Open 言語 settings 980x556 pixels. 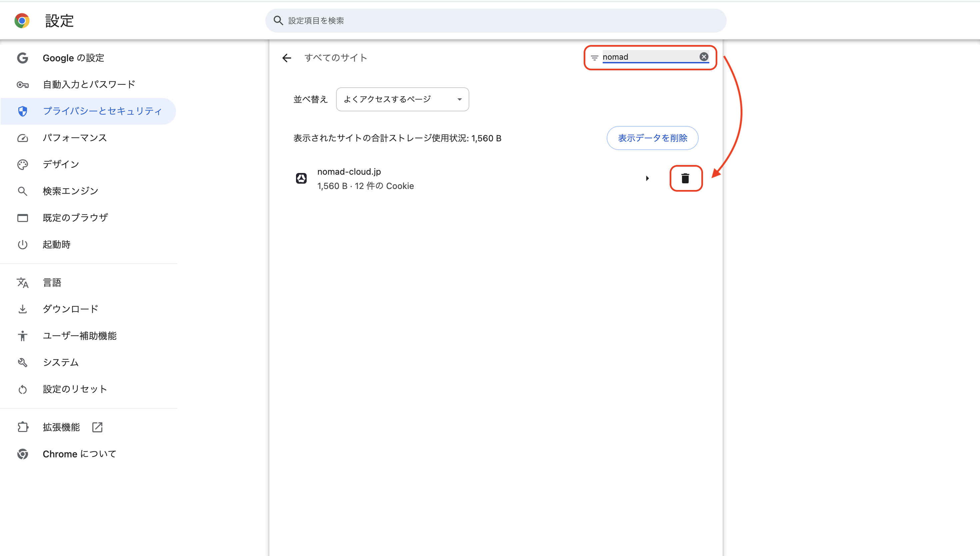click(x=52, y=283)
